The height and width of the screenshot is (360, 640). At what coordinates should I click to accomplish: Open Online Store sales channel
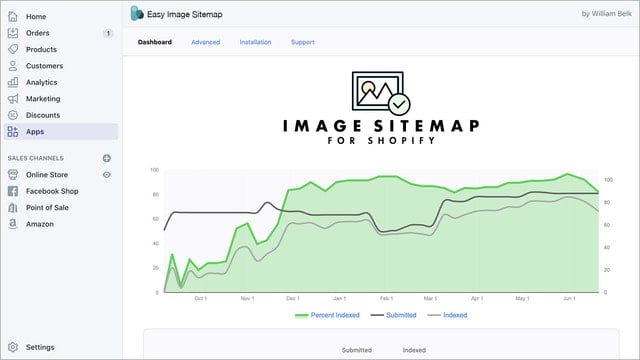tap(47, 175)
